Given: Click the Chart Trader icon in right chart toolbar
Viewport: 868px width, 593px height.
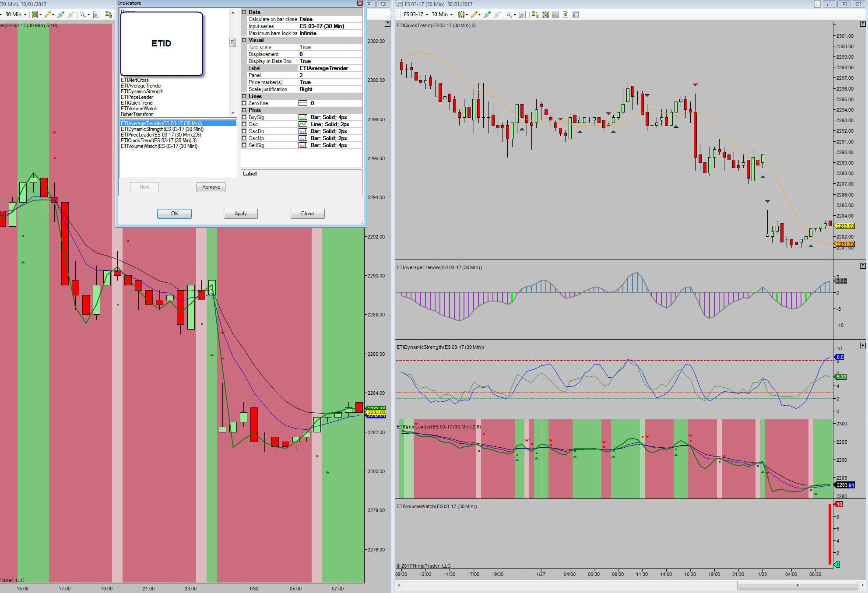Looking at the screenshot, I should [535, 14].
